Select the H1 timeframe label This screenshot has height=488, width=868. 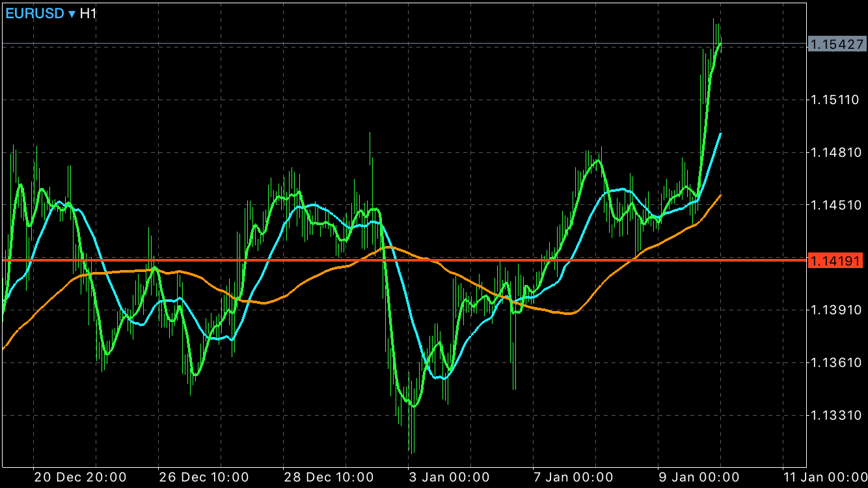coord(88,13)
